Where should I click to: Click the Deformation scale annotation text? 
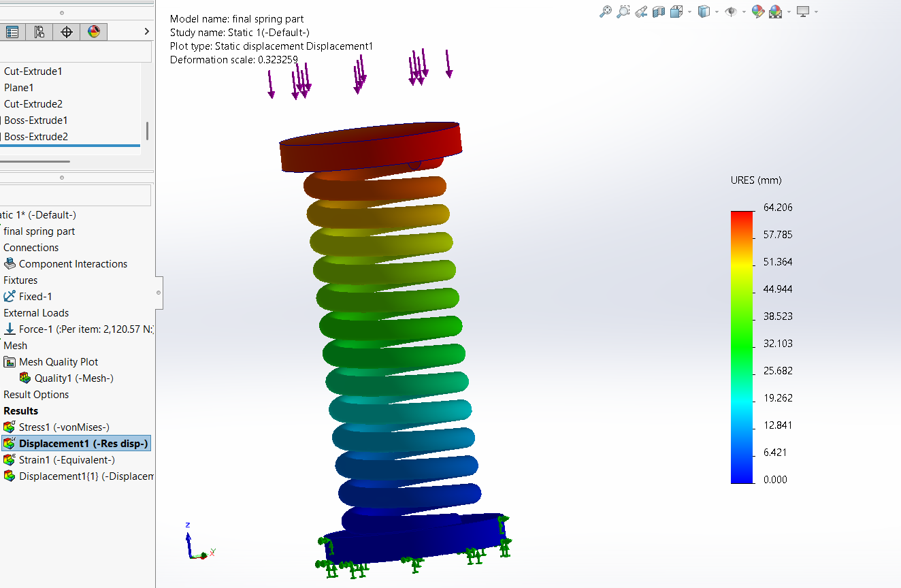coord(234,60)
